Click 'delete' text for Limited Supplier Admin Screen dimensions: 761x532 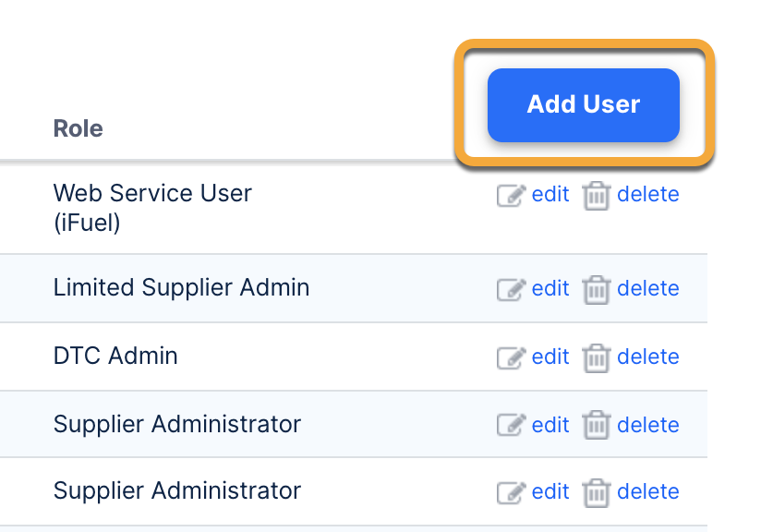pos(647,288)
